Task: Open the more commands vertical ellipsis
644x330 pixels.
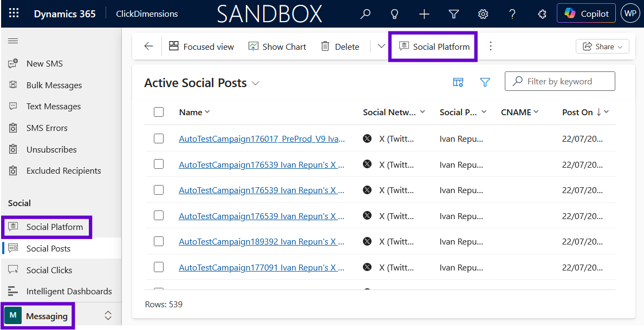Action: click(x=490, y=46)
